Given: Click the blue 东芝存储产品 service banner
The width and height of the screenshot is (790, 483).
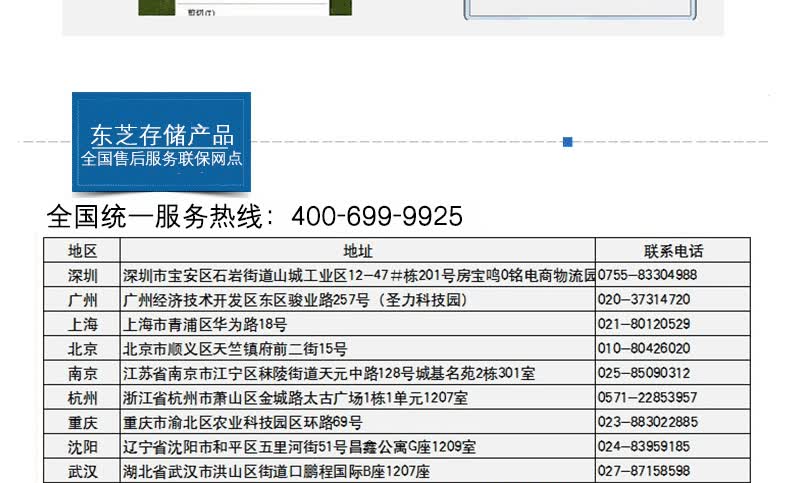Looking at the screenshot, I should pos(161,142).
